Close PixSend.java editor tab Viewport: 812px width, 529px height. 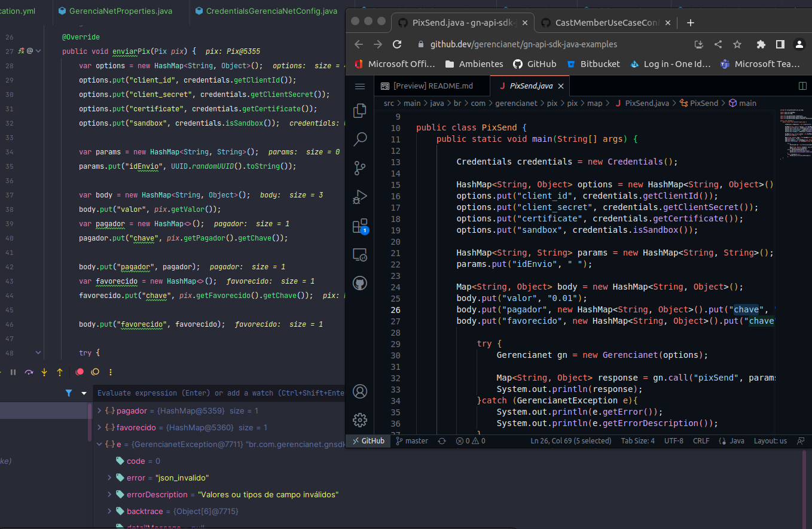coord(561,86)
